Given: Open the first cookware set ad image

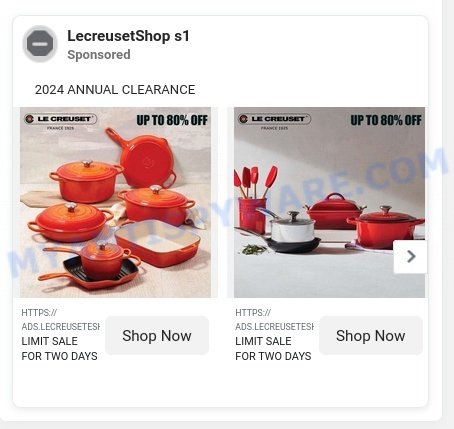Looking at the screenshot, I should point(115,202).
